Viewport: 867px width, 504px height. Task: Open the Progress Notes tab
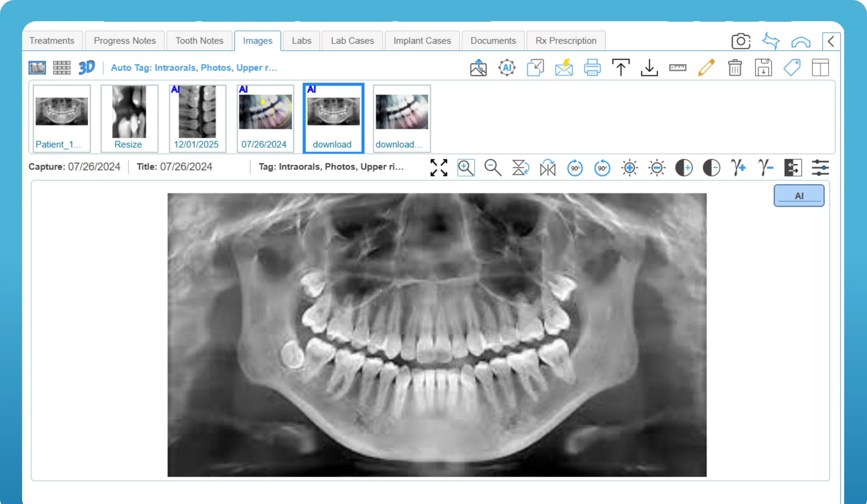tap(125, 41)
